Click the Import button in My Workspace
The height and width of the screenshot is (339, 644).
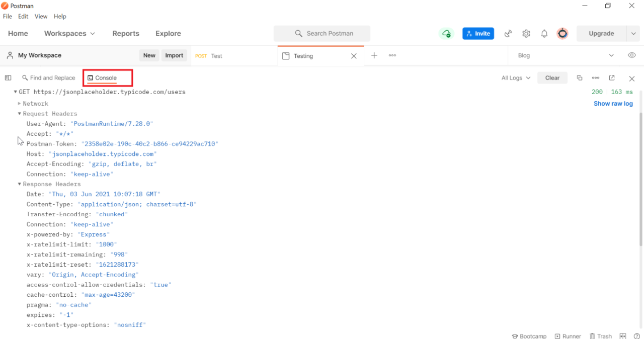[174, 55]
